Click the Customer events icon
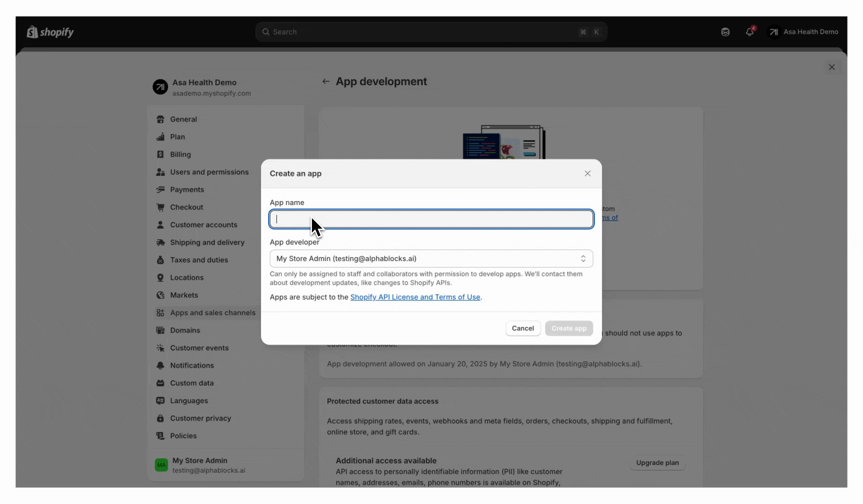This screenshot has width=863, height=504. click(x=160, y=348)
